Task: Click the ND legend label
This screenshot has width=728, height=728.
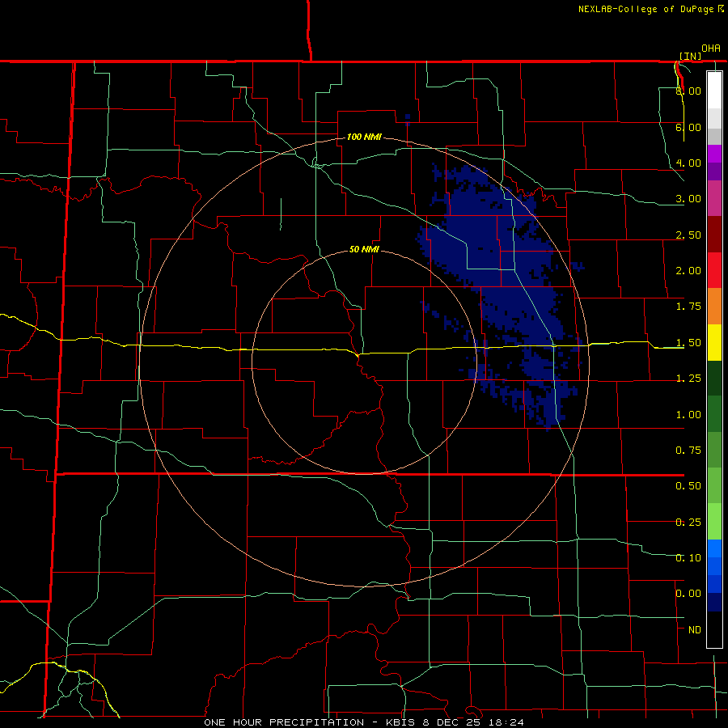Action: point(695,630)
